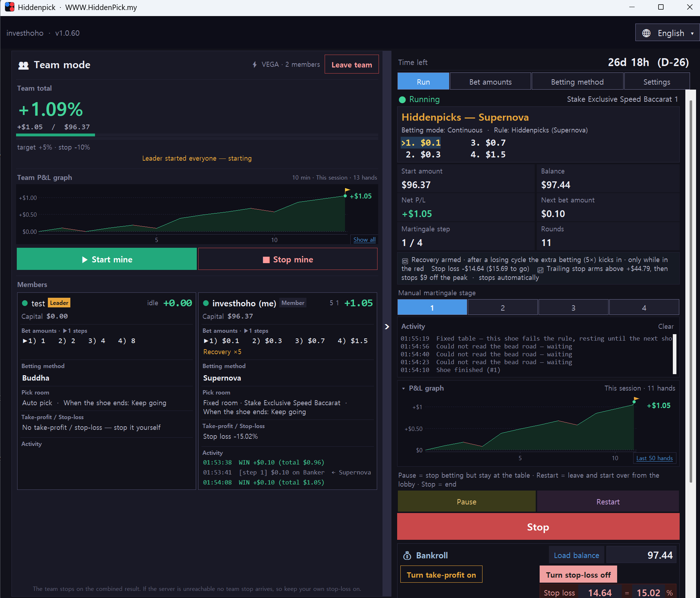700x598 pixels.
Task: Collapse the P&L graph section triangle
Action: tap(404, 388)
